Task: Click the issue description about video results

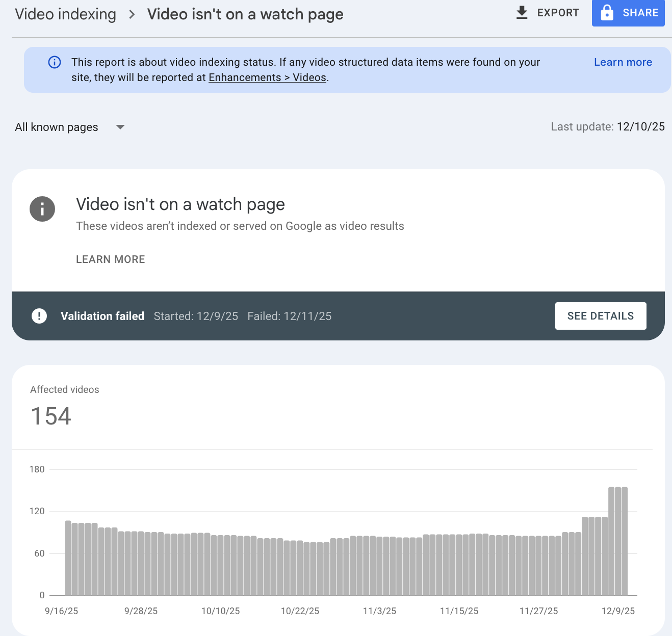Action: click(x=240, y=226)
